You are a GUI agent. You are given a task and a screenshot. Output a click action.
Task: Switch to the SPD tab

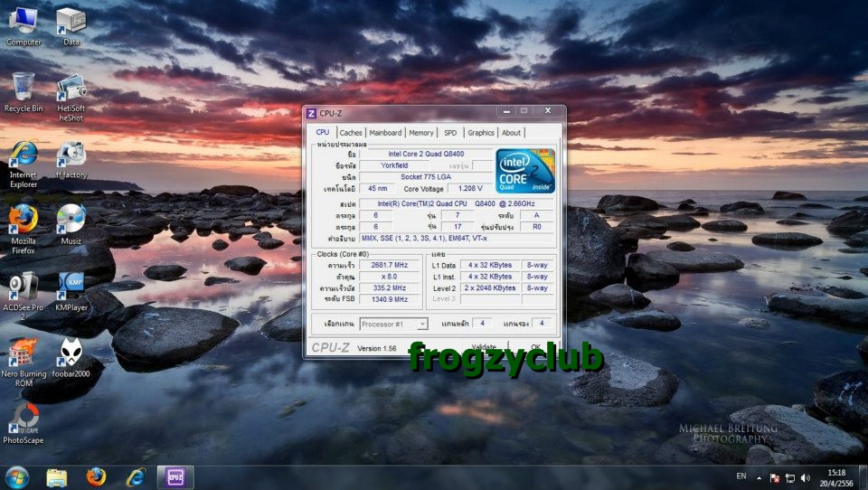point(450,133)
